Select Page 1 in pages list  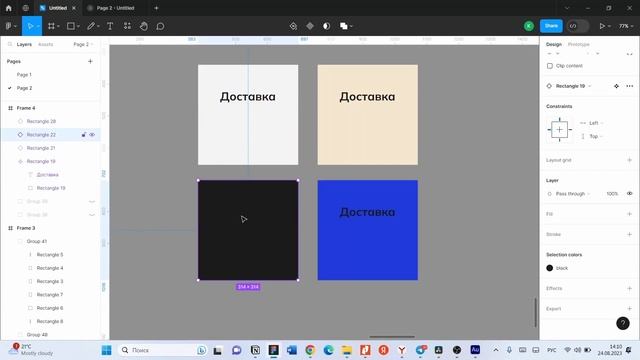coord(24,75)
